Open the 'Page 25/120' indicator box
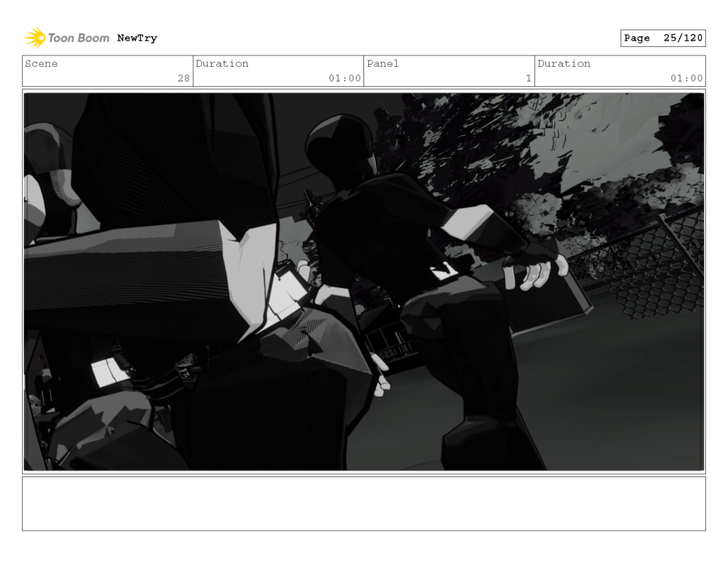 pos(663,38)
